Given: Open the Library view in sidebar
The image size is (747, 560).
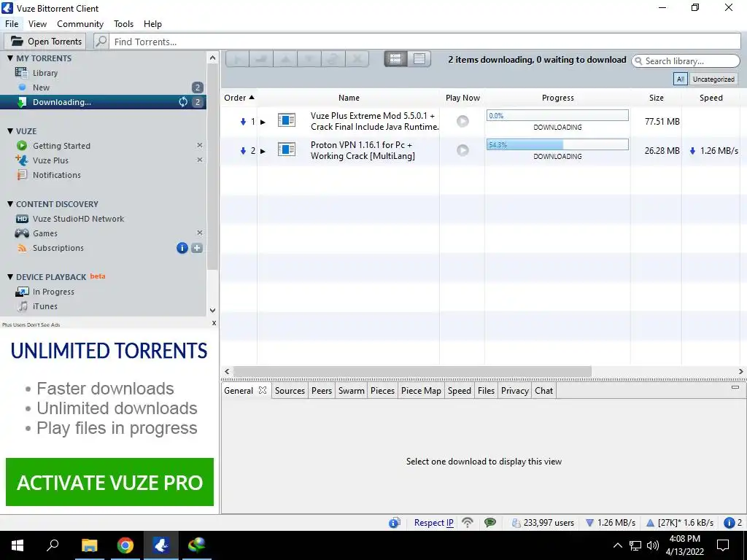Looking at the screenshot, I should click(x=45, y=73).
